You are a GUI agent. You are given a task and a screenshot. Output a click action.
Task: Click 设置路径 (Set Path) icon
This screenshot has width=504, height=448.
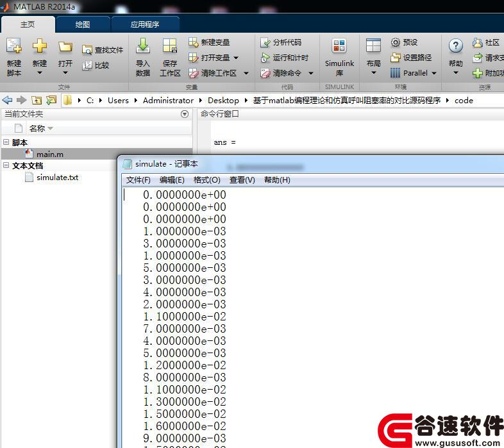tap(396, 58)
